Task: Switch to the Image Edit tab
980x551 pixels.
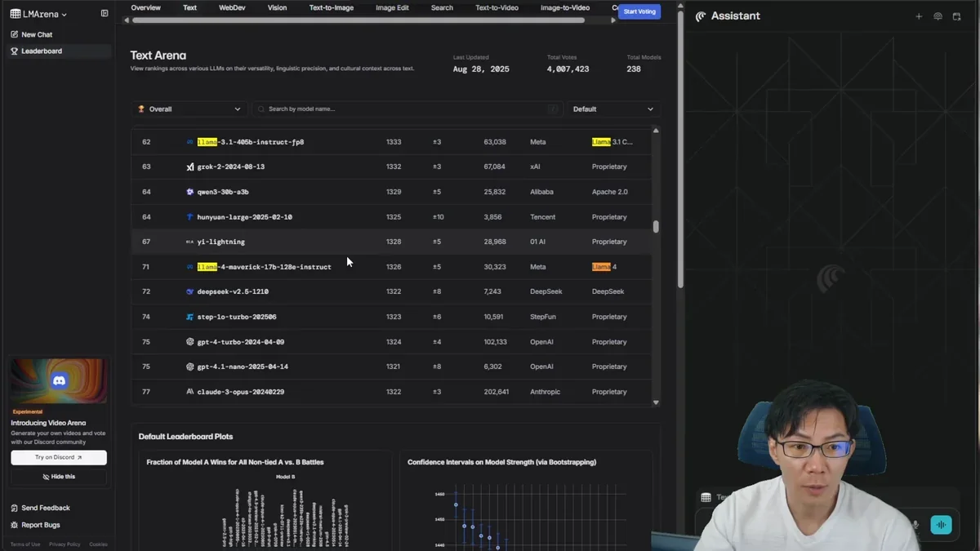Action: pos(392,8)
